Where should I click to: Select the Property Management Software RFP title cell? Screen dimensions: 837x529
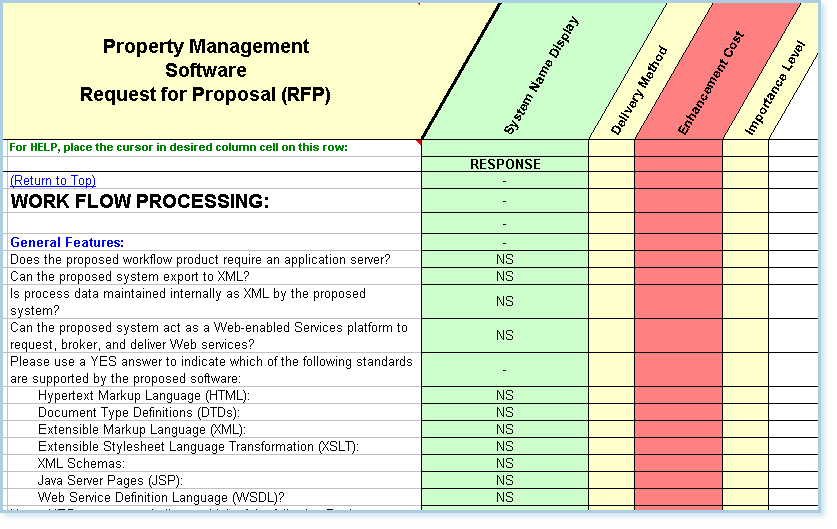pyautogui.click(x=206, y=70)
